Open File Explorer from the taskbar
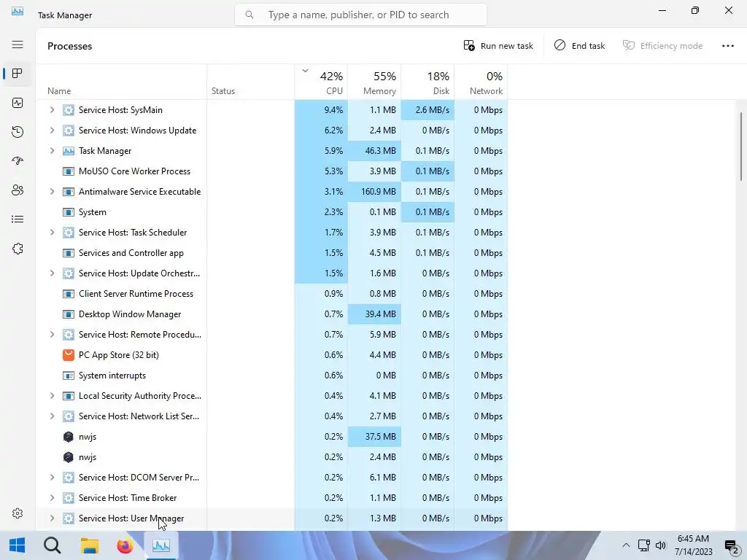 pos(89,545)
